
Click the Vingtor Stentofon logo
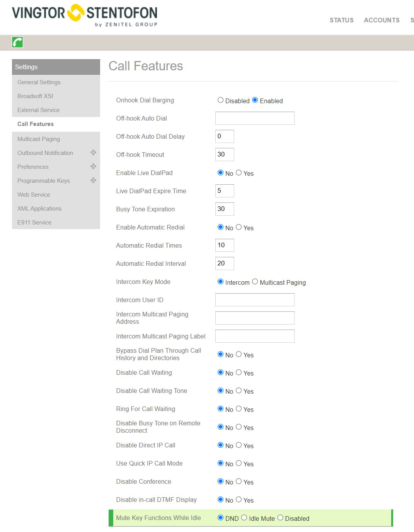(x=85, y=15)
